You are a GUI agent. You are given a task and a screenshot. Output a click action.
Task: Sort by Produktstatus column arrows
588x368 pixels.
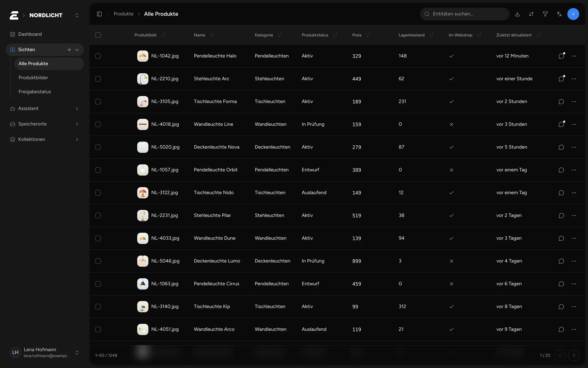coord(335,35)
